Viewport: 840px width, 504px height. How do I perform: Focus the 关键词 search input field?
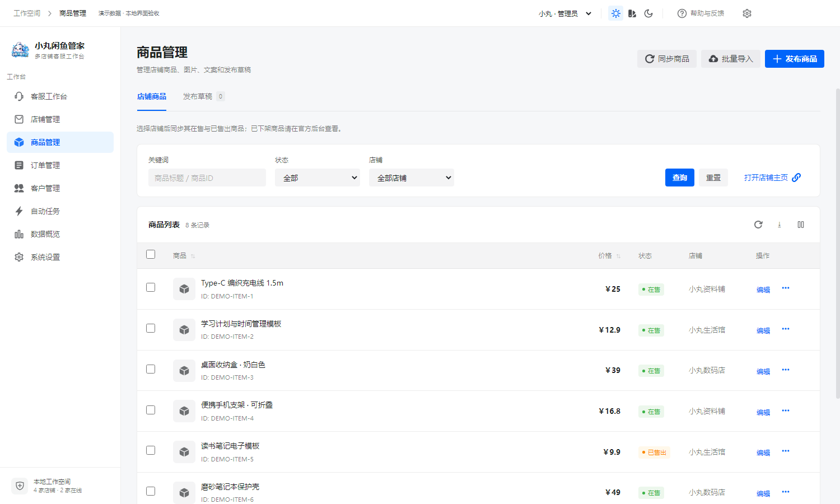click(207, 178)
